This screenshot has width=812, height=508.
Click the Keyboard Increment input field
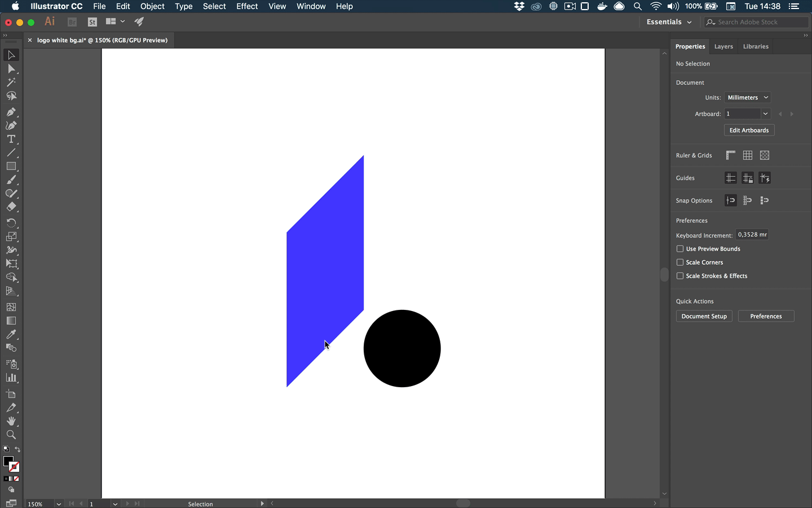click(x=752, y=235)
